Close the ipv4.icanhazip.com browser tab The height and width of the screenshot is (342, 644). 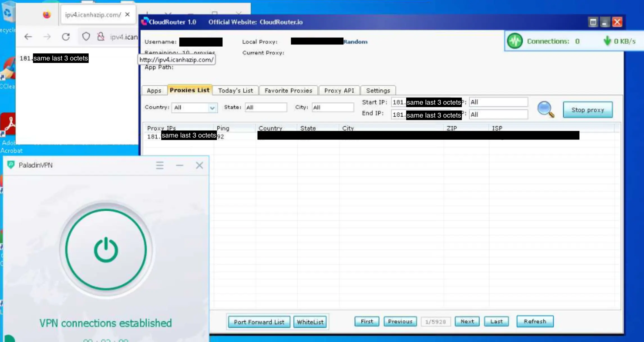click(127, 14)
